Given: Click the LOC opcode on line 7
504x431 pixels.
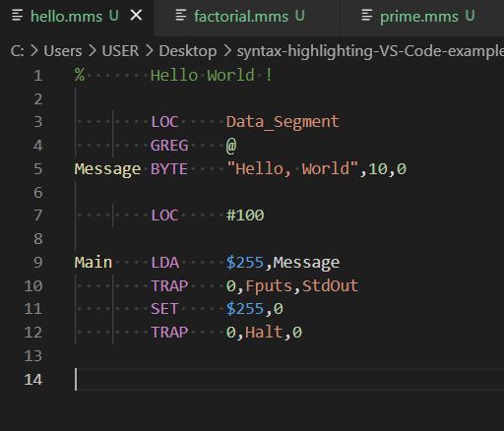Looking at the screenshot, I should click(x=164, y=215).
